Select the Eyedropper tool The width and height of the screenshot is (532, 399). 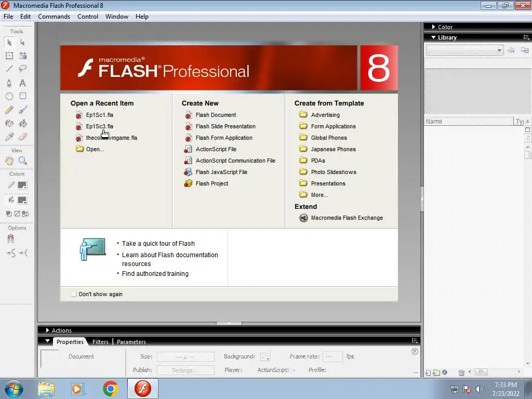pyautogui.click(x=9, y=137)
